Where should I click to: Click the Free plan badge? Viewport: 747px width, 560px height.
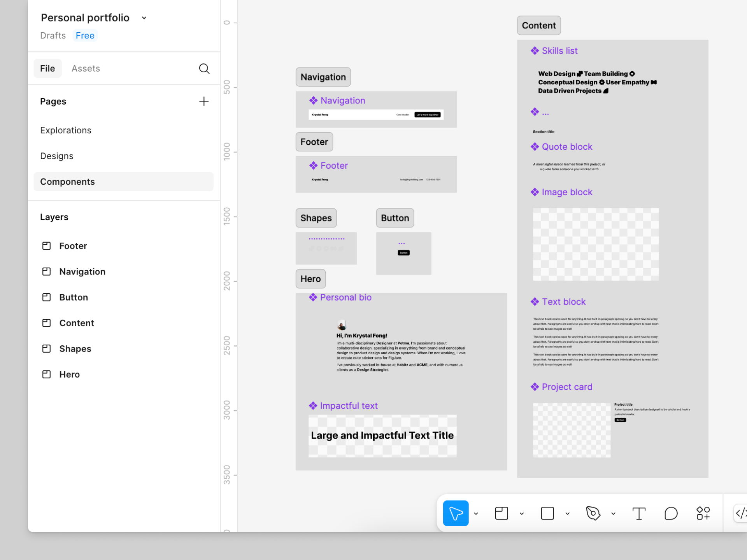point(85,35)
